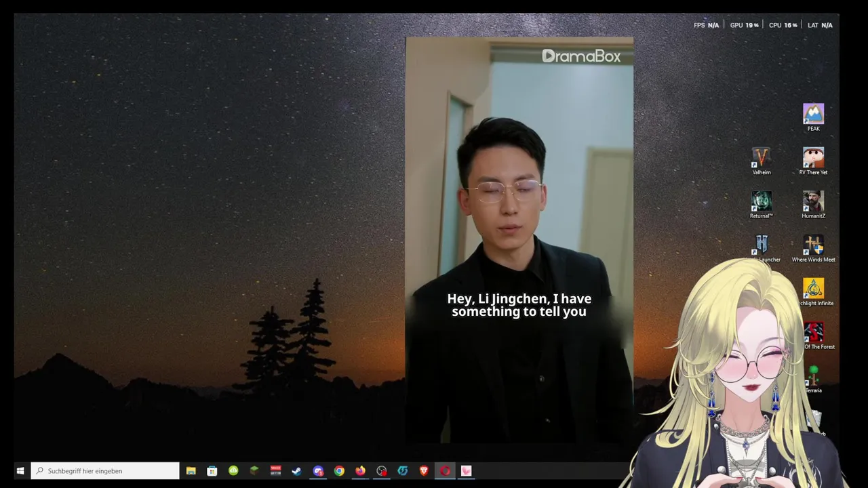Screen dimensions: 868x488
Task: Open File Explorer from the taskbar
Action: point(191,471)
